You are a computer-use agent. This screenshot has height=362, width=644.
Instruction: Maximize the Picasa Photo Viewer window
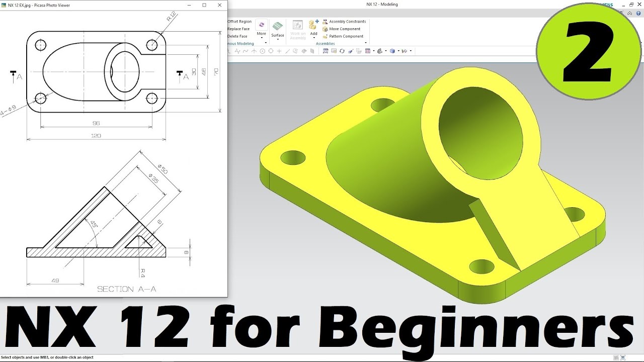(204, 5)
